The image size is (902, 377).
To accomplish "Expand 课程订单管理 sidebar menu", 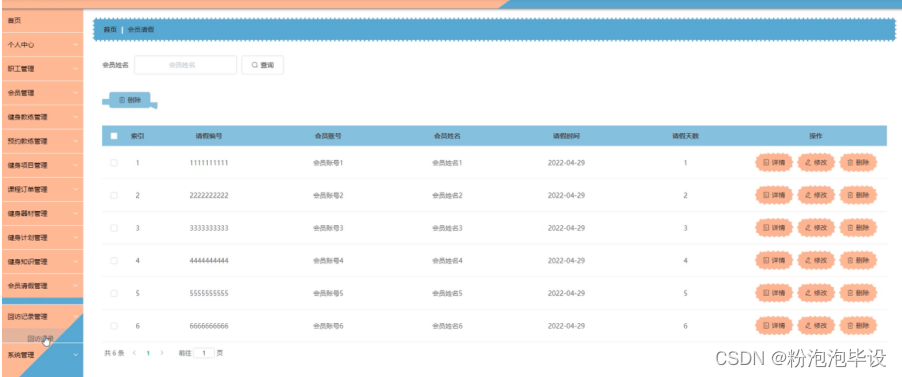I will point(43,189).
